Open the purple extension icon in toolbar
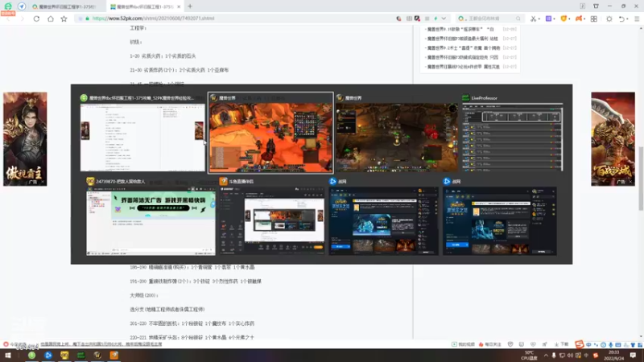 click(x=548, y=19)
